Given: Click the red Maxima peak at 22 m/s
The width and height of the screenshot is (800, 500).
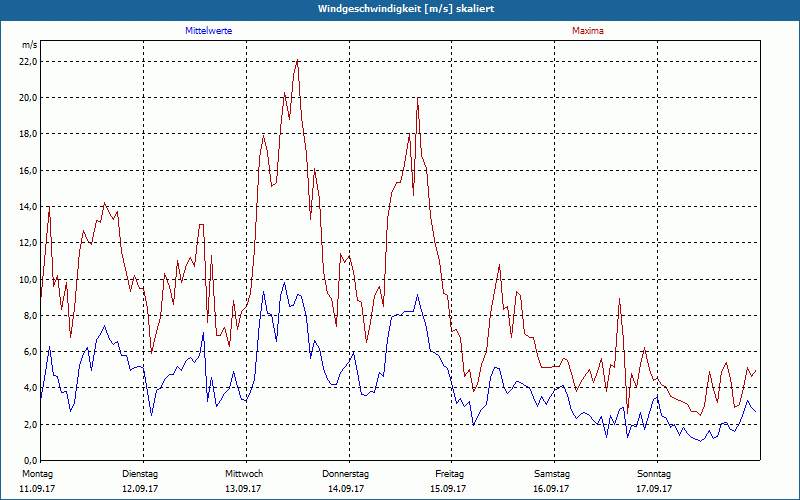Looking at the screenshot, I should (297, 61).
